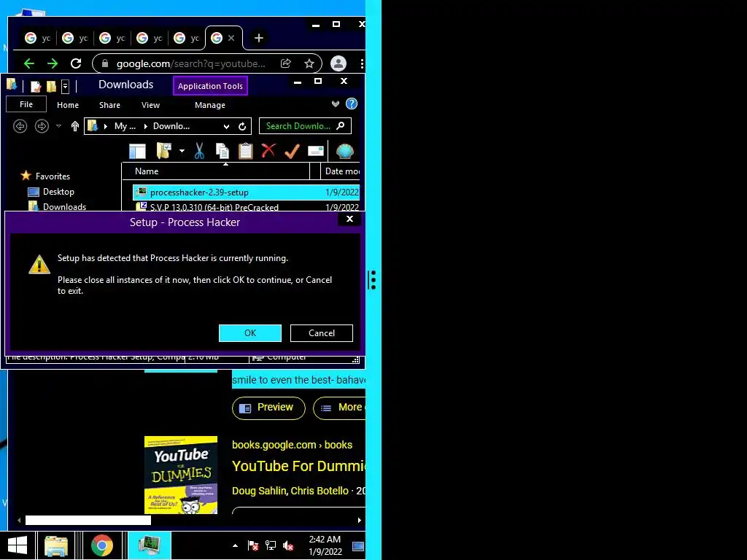Click the orange checkmark toolbar icon
The width and height of the screenshot is (747, 560).
(x=292, y=151)
